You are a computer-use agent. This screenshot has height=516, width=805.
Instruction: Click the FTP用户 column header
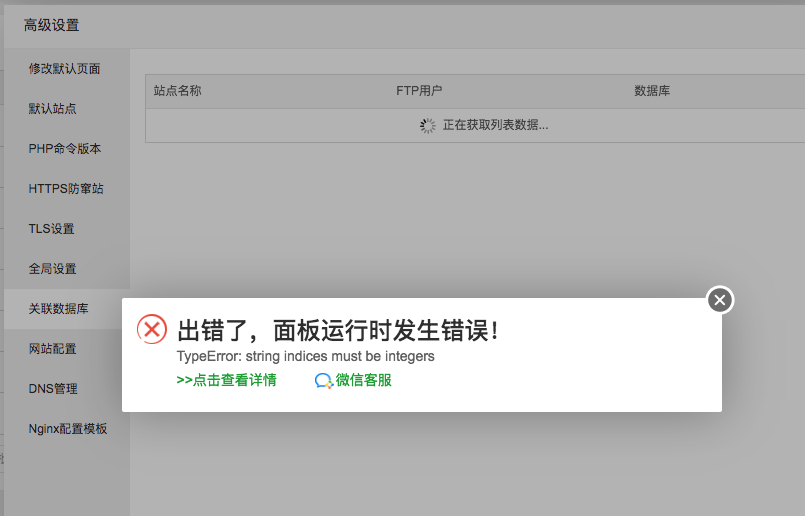tap(419, 91)
